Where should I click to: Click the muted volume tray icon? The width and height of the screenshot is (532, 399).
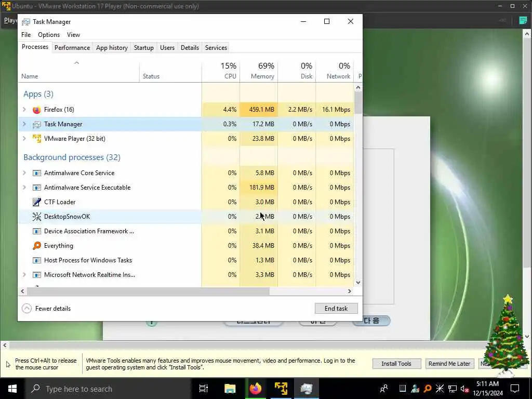[x=465, y=389]
